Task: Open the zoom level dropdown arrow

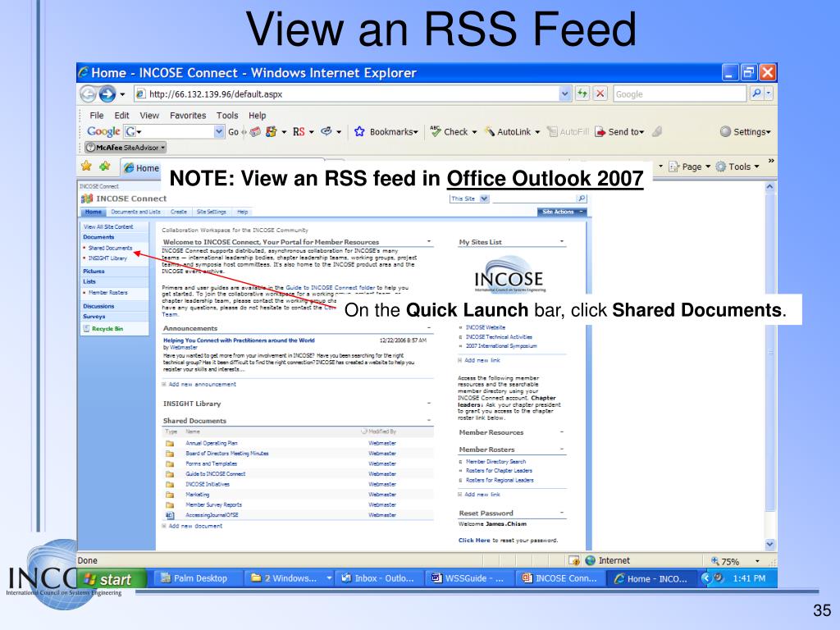Action: pyautogui.click(x=757, y=561)
